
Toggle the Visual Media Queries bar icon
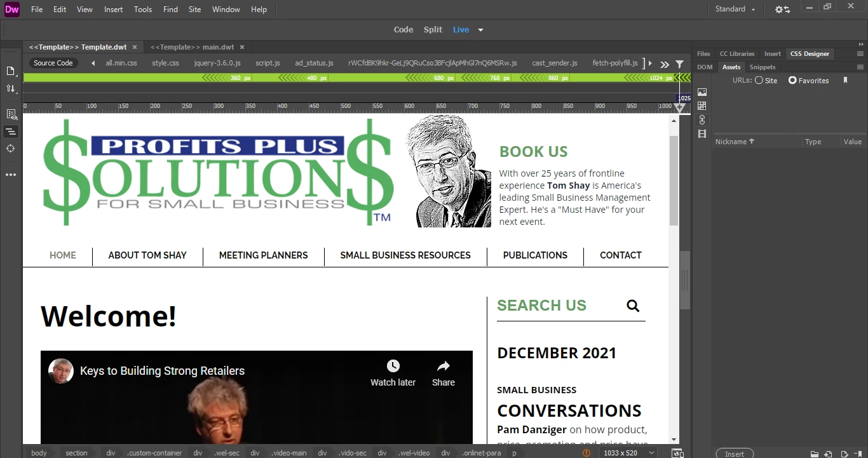pos(11,131)
